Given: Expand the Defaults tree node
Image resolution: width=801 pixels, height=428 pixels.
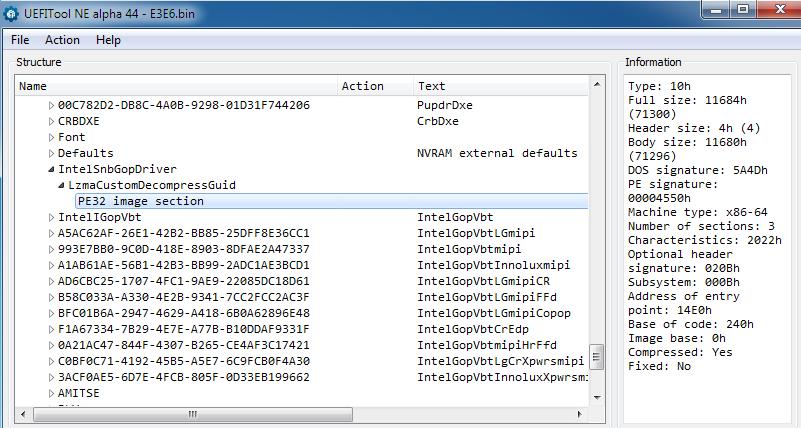Looking at the screenshot, I should coord(51,153).
